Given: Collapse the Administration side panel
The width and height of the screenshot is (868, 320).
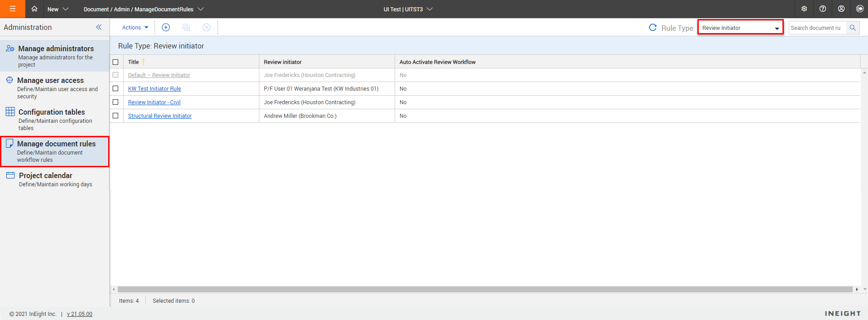Looking at the screenshot, I should point(99,27).
